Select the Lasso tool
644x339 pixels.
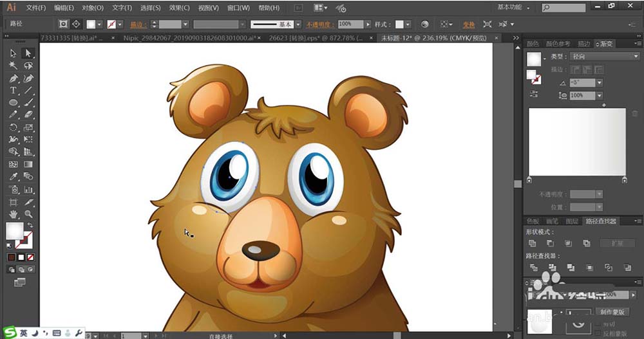pyautogui.click(x=28, y=66)
